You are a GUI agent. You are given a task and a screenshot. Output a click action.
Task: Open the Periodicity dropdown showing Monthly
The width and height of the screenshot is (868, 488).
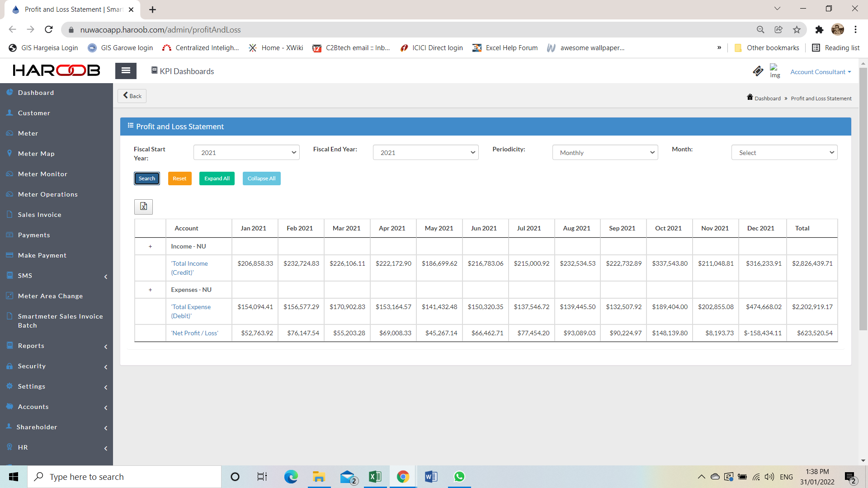click(x=605, y=153)
